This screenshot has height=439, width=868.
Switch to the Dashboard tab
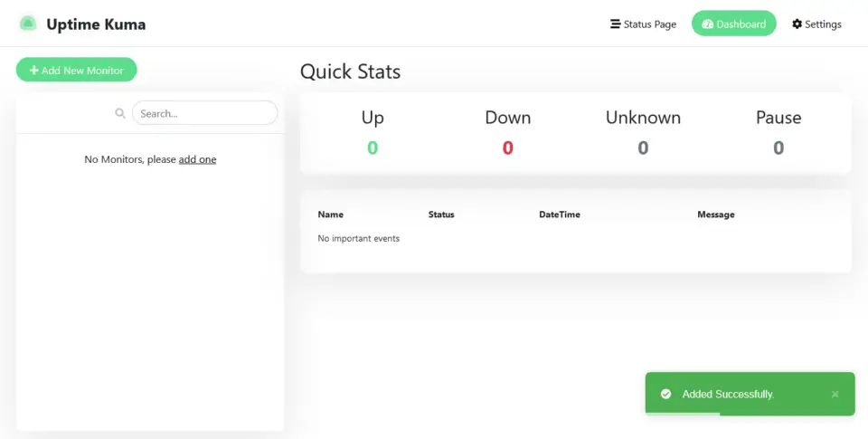pos(733,24)
